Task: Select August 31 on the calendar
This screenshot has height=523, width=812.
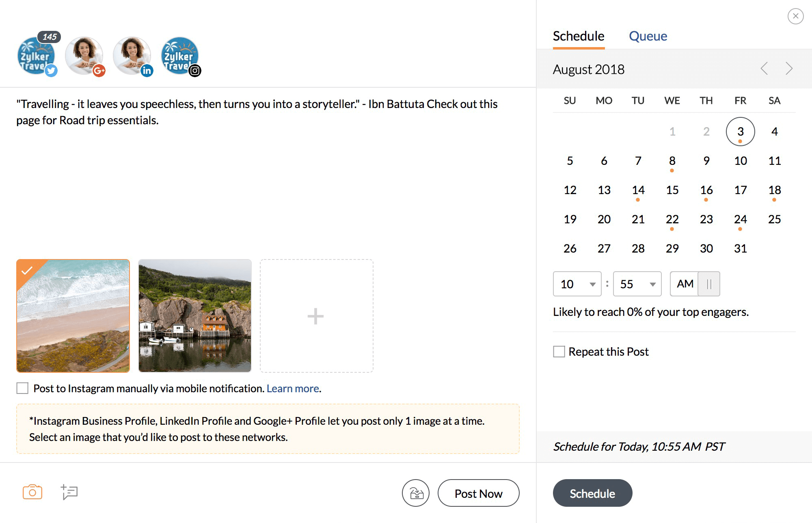Action: [741, 249]
